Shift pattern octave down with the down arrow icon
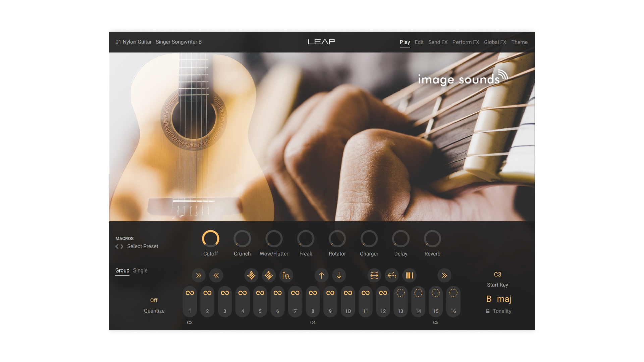The height and width of the screenshot is (362, 644). (x=339, y=275)
